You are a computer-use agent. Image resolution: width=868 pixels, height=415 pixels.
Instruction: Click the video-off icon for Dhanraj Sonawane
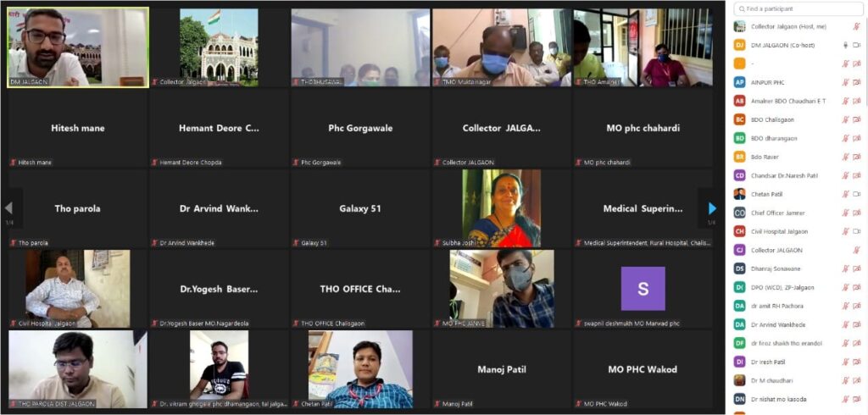coord(856,268)
